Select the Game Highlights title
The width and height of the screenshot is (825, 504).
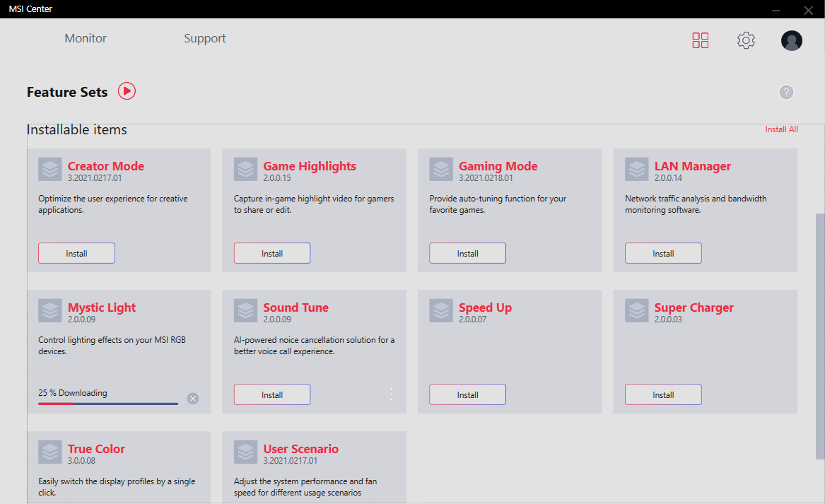(x=310, y=166)
